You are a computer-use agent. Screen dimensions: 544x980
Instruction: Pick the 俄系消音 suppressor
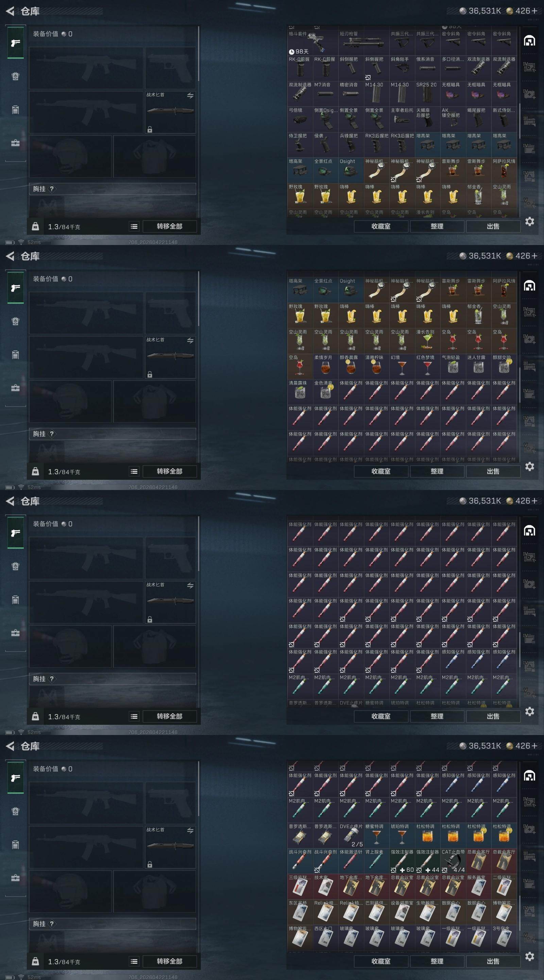pyautogui.click(x=428, y=68)
